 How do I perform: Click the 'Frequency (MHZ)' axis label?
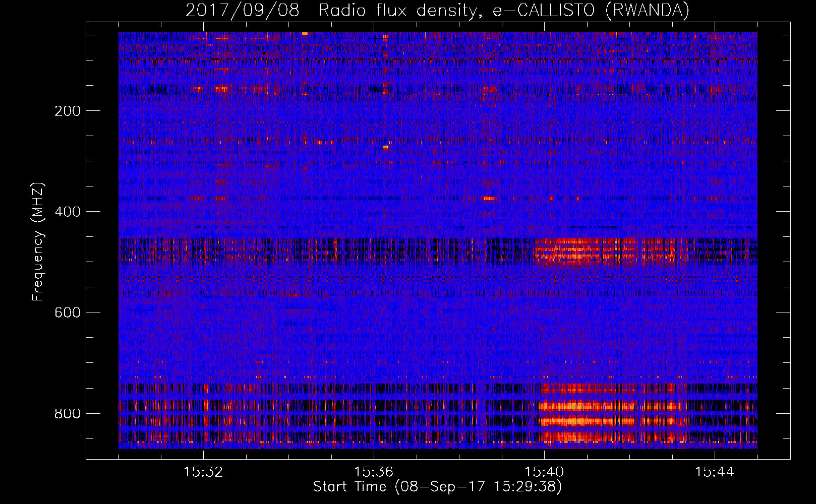pos(38,241)
